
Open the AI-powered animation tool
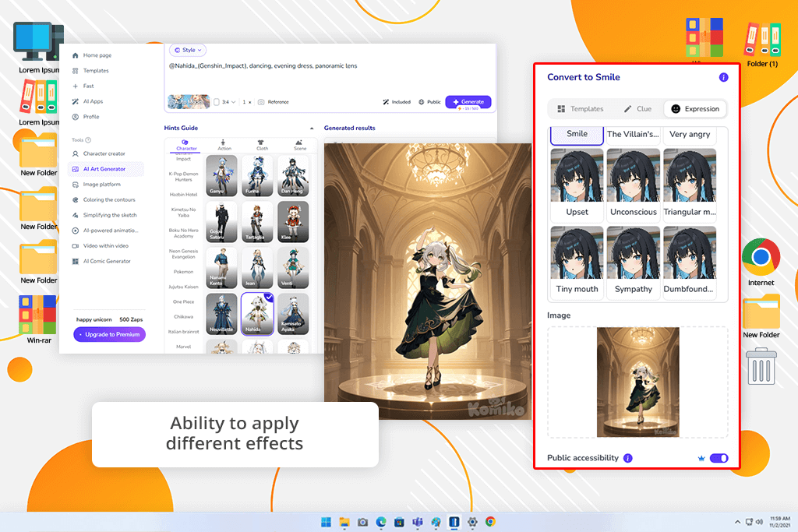click(x=105, y=231)
